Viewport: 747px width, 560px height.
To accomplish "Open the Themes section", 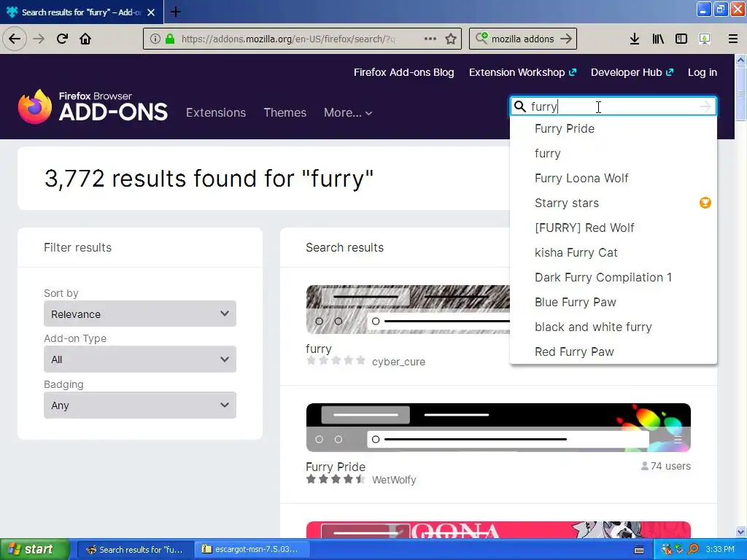I will (x=285, y=112).
